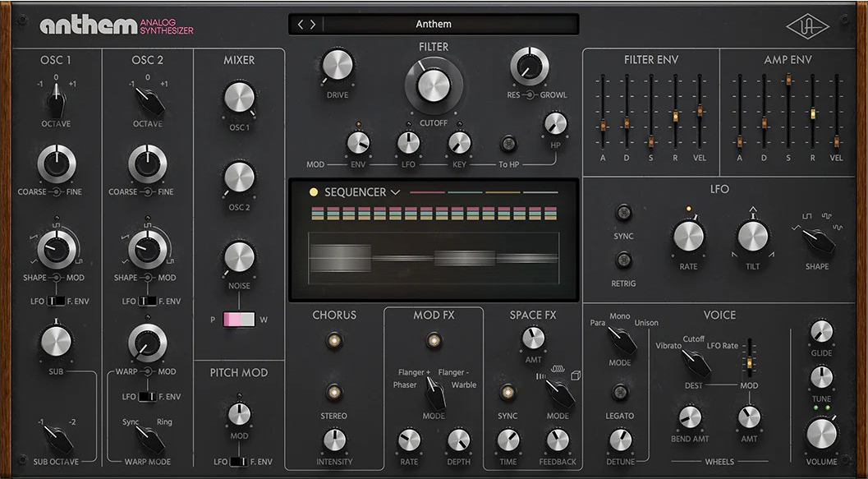Select the grey sequencer lane tab

(540, 193)
